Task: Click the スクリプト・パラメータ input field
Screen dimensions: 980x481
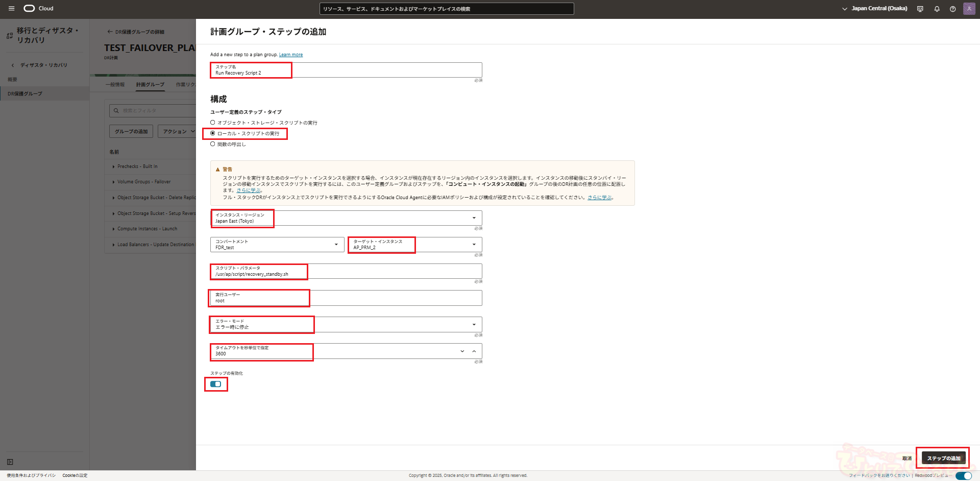Action: pyautogui.click(x=346, y=272)
